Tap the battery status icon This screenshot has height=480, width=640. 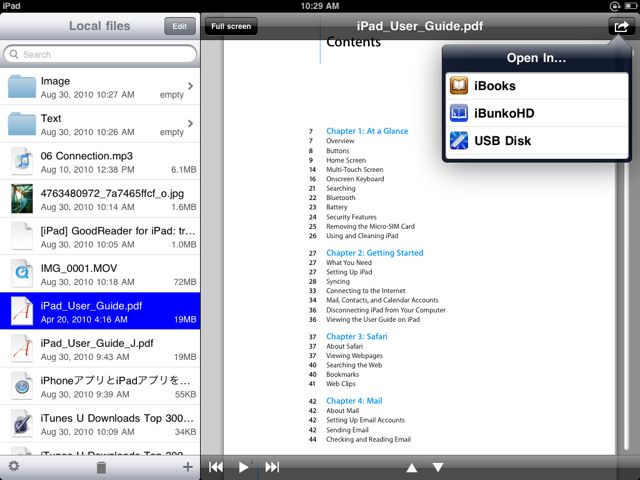coord(631,6)
